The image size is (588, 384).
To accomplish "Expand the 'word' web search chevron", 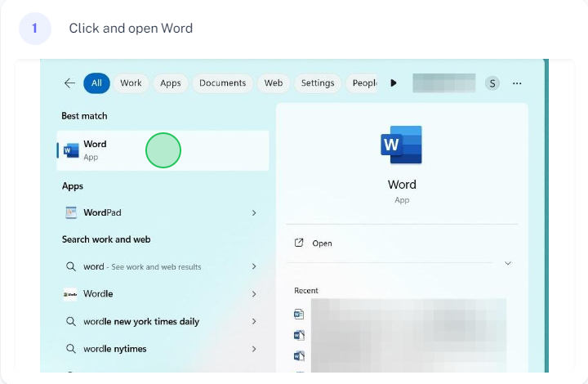I will click(254, 266).
